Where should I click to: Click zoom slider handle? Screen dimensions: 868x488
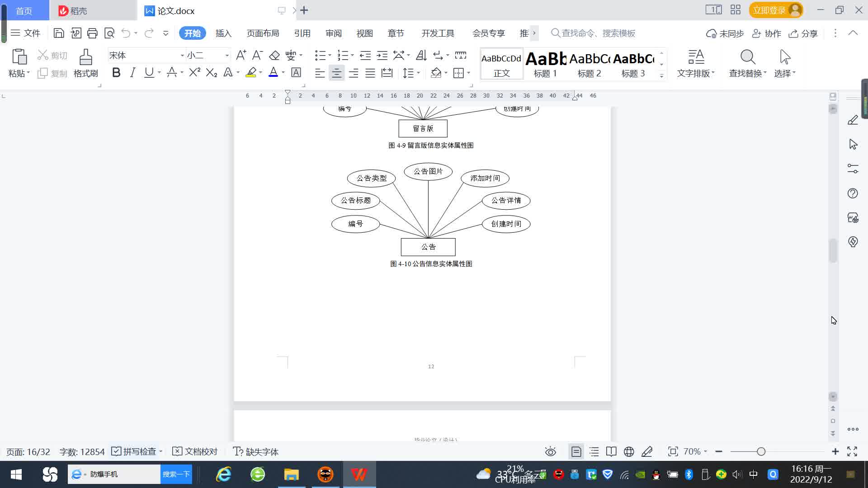pos(761,451)
